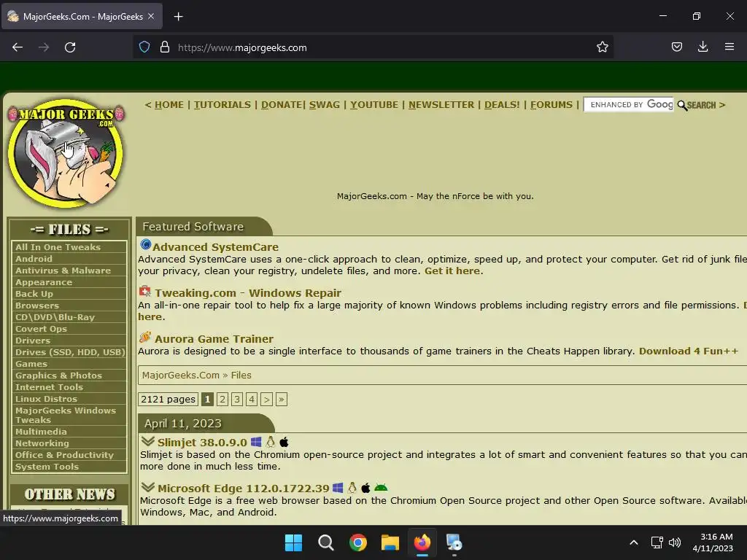Close the MajorGeeks.Com browser tab
Image resolution: width=747 pixels, height=560 pixels.
(151, 16)
